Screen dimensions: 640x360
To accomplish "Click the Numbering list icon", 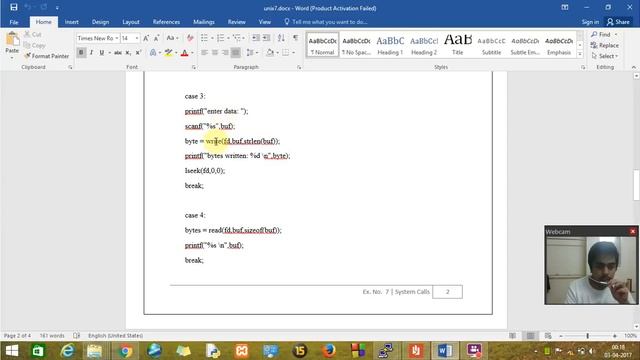I will pos(220,38).
